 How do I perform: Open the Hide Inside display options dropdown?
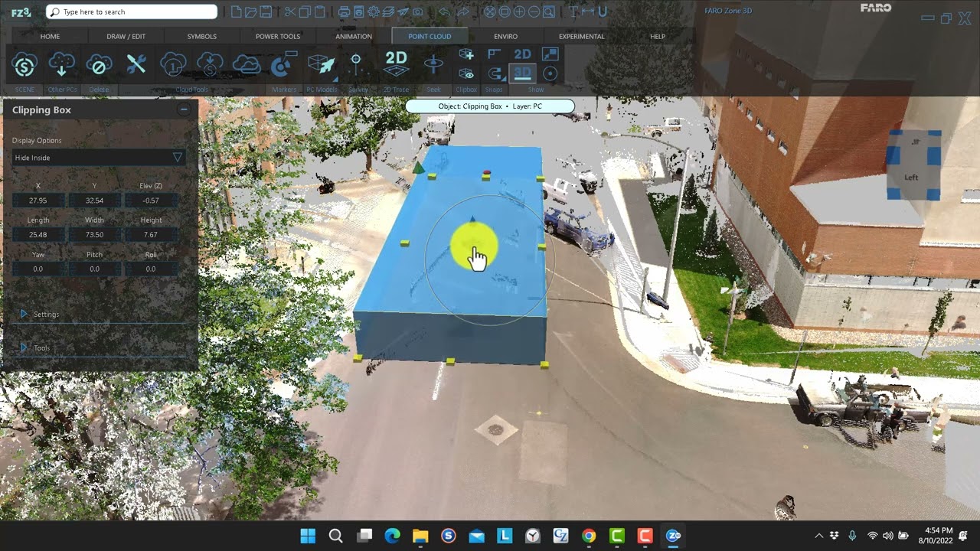[x=99, y=158]
